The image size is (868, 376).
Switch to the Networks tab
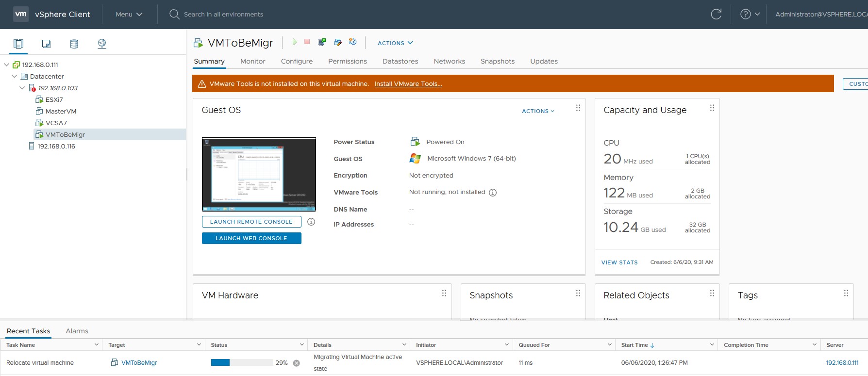point(450,61)
